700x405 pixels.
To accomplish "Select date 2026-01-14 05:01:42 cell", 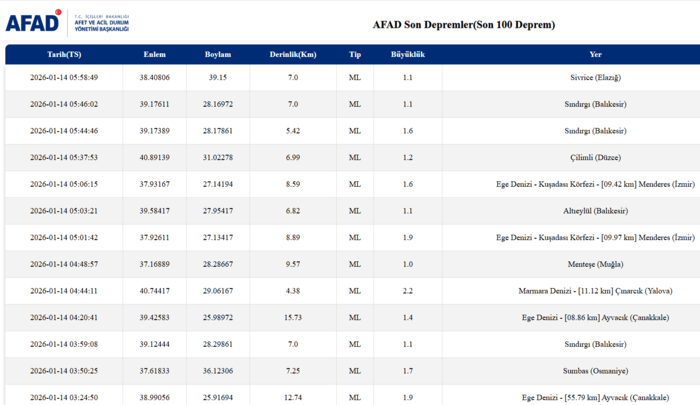I will [64, 238].
